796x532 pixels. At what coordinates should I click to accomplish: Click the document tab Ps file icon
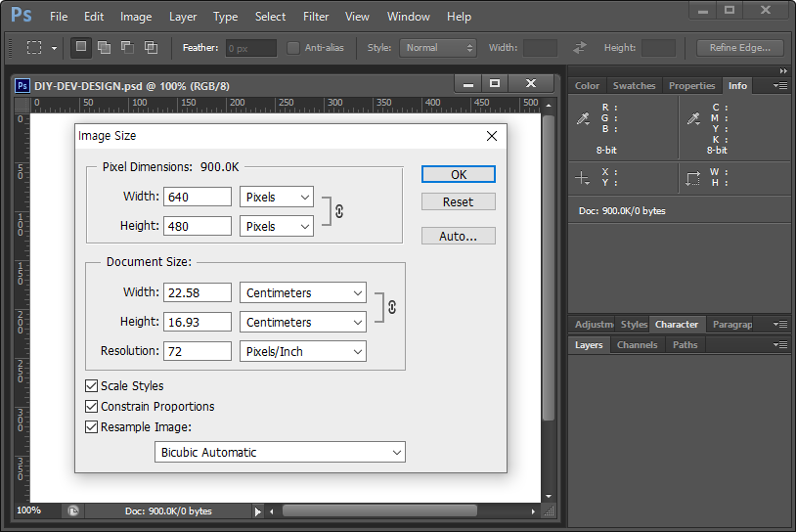coord(22,86)
